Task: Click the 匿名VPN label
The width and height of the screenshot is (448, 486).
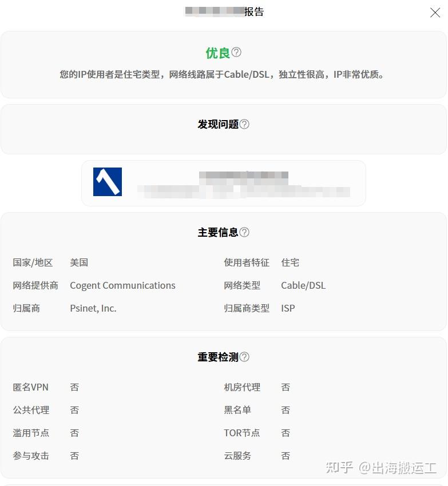Action: [30, 388]
